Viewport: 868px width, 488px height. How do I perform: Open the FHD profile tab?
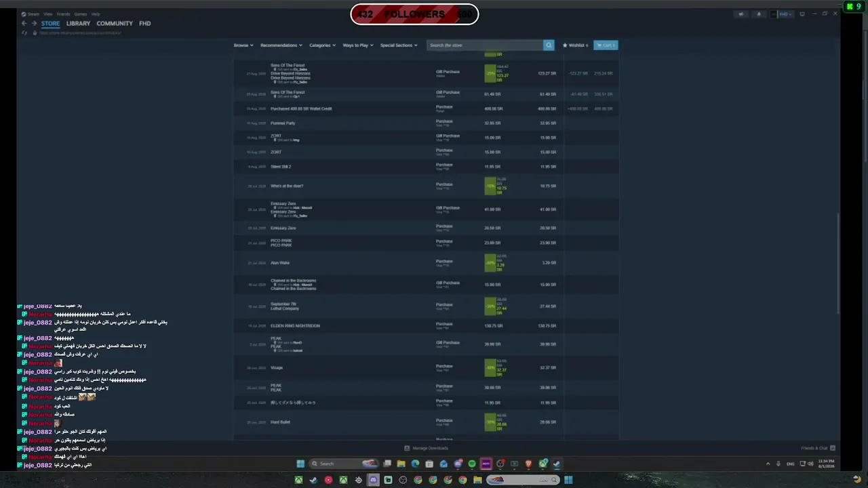pos(144,23)
